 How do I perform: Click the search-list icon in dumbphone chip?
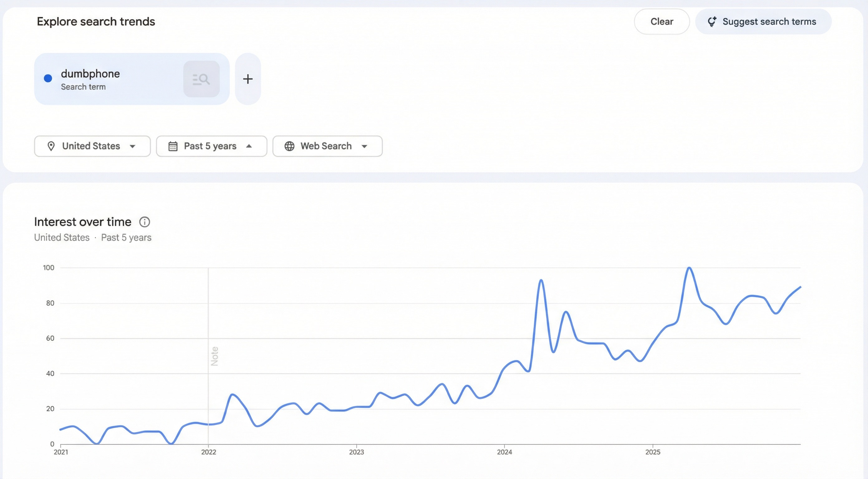point(201,79)
